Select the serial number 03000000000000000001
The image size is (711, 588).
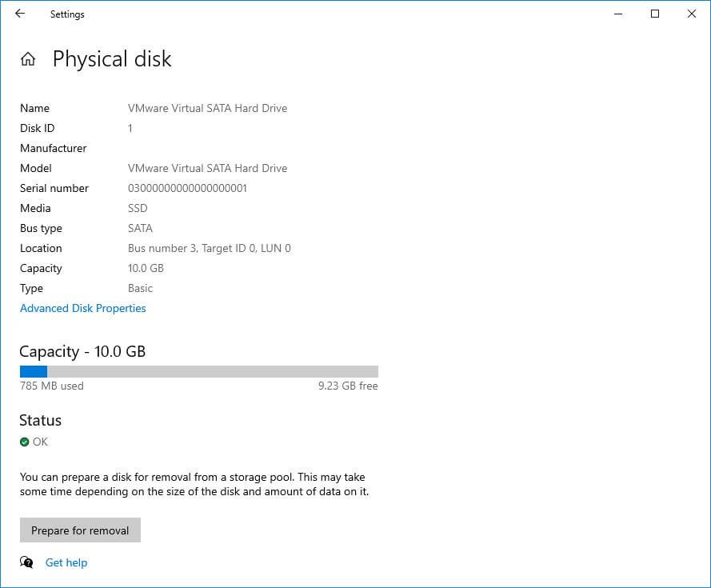(x=188, y=188)
